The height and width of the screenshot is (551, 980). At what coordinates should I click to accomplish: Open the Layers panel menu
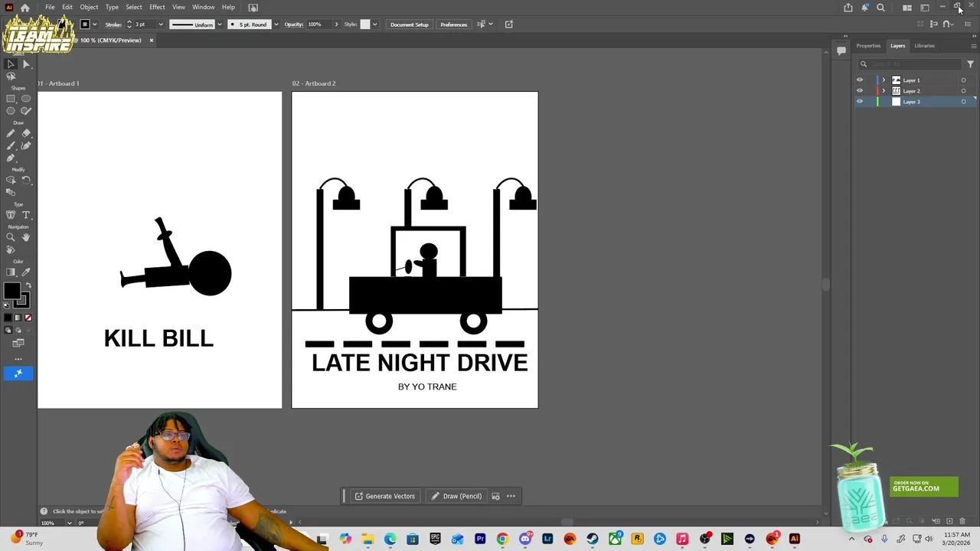pyautogui.click(x=973, y=46)
